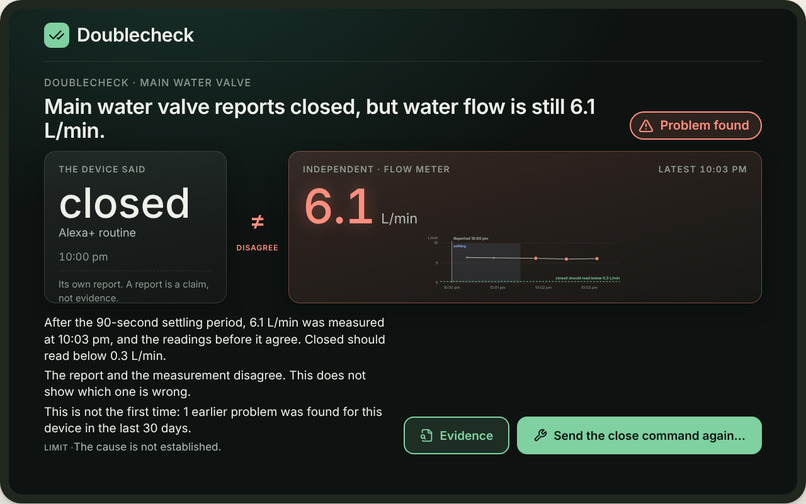
Task: Send the close command again
Action: pos(639,436)
